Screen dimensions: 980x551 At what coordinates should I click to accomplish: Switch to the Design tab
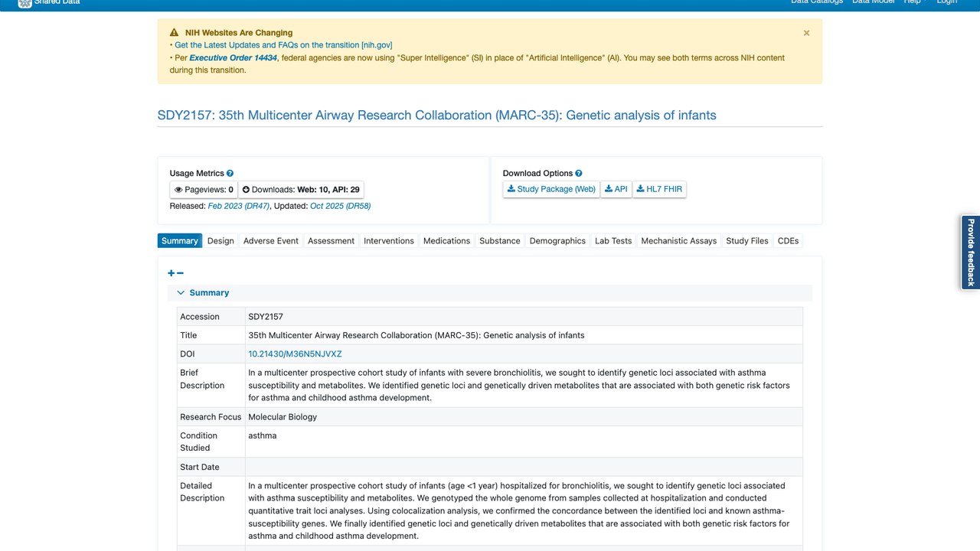click(220, 240)
